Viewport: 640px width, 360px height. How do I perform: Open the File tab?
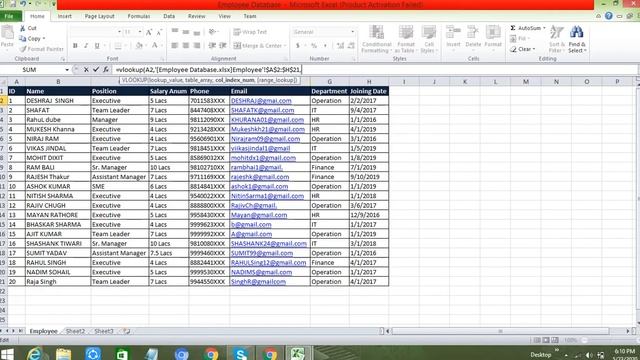9,16
